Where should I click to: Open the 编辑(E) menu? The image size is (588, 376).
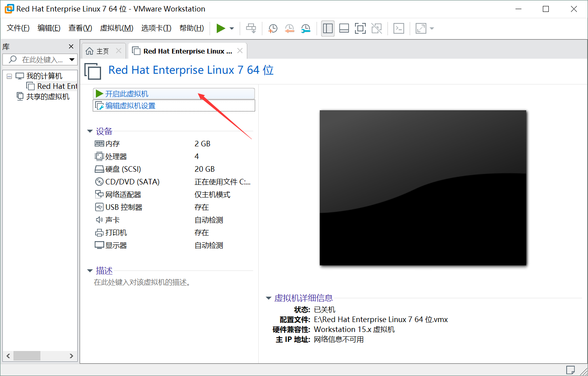[x=49, y=28]
